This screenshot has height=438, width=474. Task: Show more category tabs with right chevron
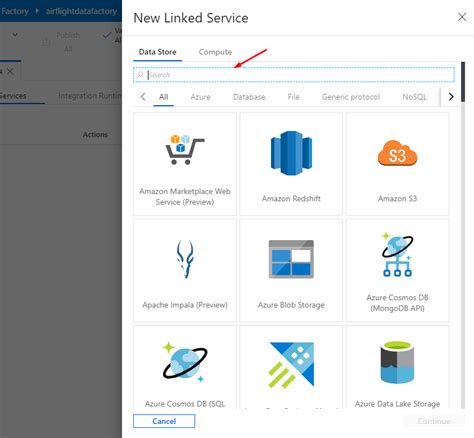click(x=451, y=97)
